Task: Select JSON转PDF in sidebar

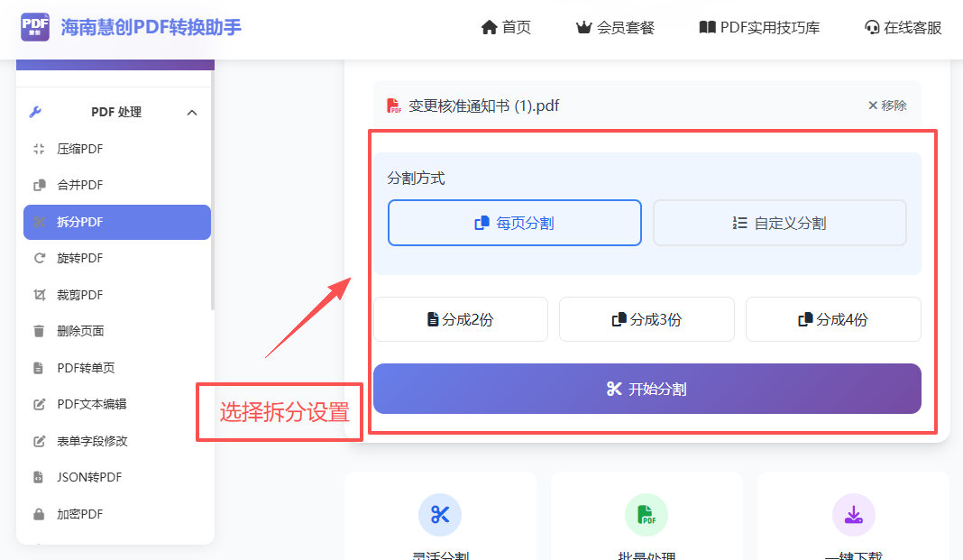Action: pos(116,477)
